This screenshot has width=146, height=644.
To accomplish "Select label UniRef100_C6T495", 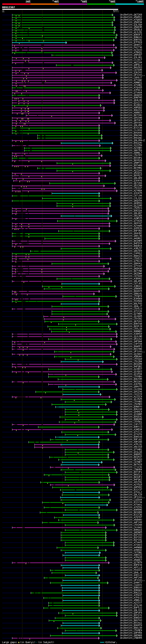I will (131, 70).
